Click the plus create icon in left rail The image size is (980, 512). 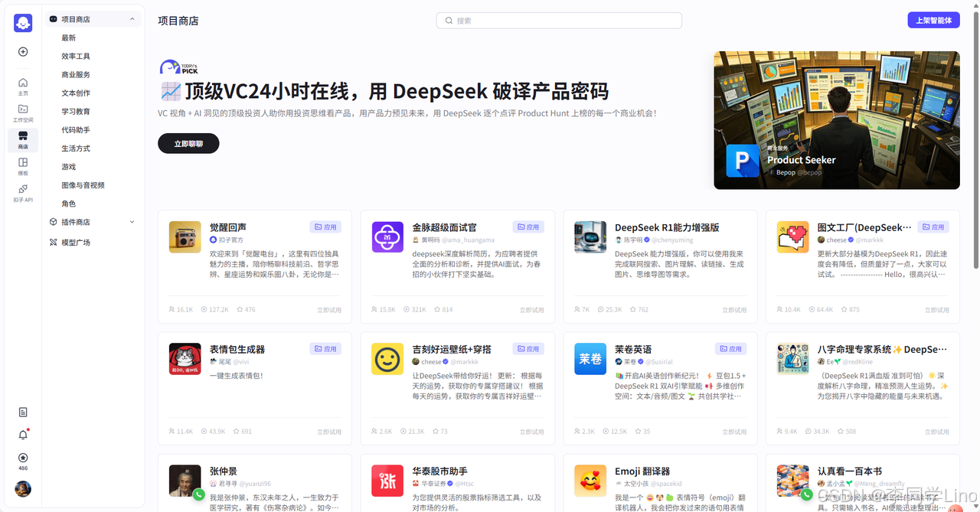point(23,52)
